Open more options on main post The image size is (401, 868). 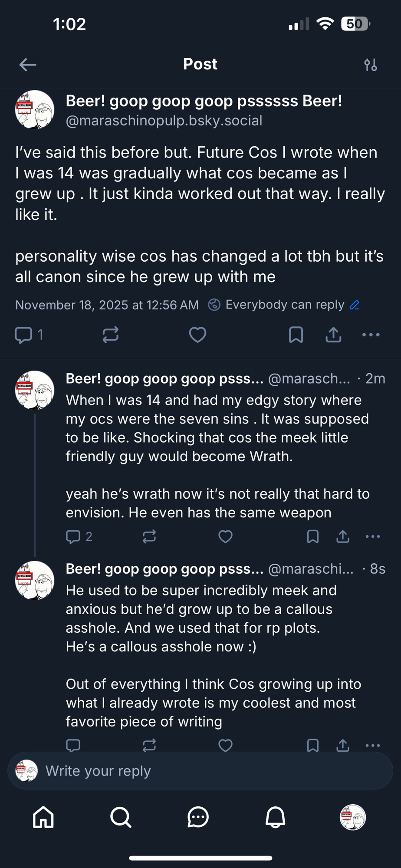(x=371, y=335)
